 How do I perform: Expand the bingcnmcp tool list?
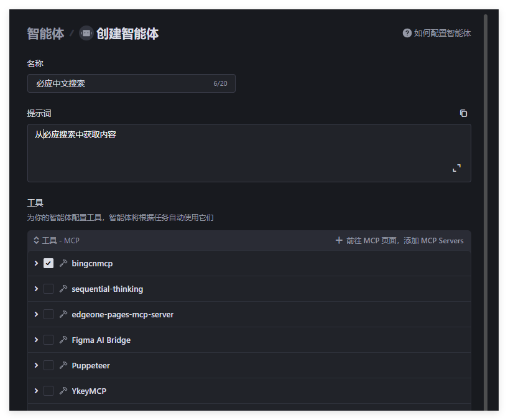point(36,264)
